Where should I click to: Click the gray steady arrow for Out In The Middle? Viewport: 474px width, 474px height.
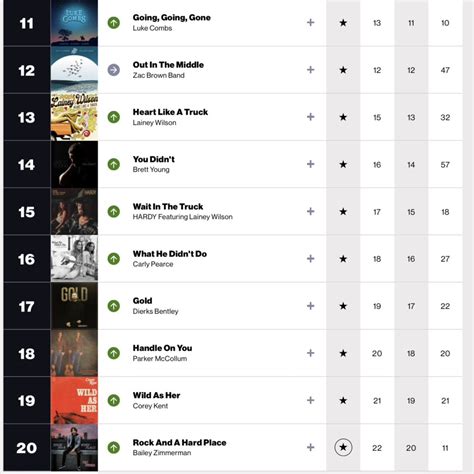(x=114, y=70)
